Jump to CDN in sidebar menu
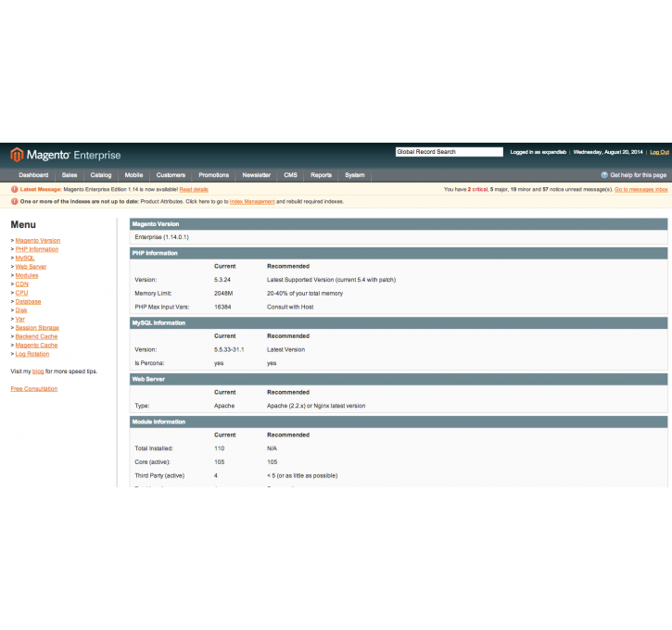 coord(22,283)
